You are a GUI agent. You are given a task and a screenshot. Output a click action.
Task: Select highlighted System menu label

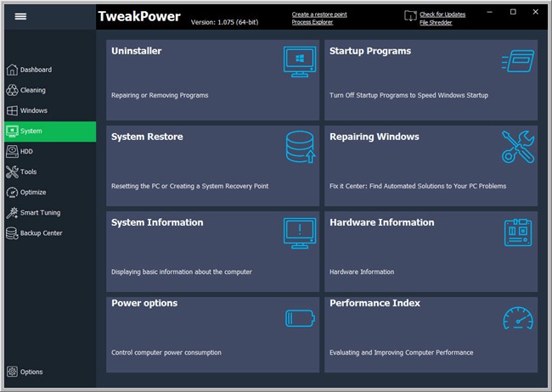click(x=31, y=131)
